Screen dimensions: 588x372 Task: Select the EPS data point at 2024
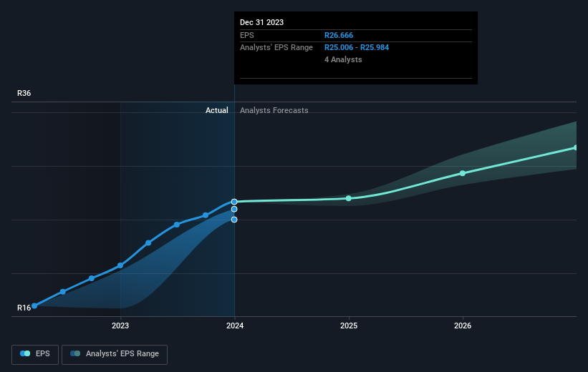tap(234, 202)
